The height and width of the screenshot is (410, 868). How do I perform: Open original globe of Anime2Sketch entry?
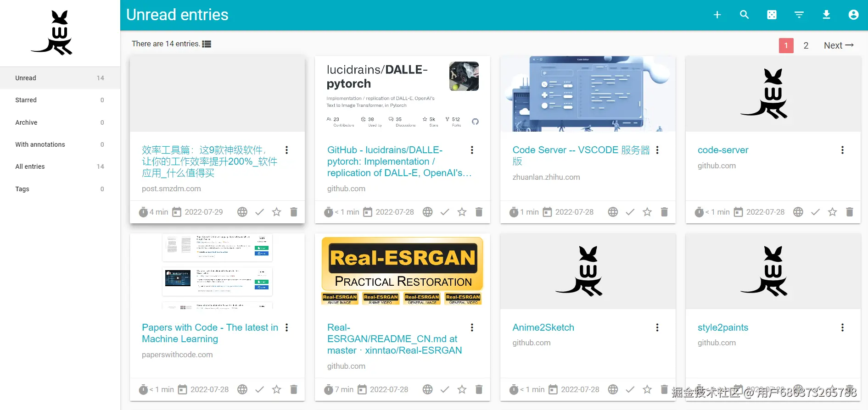pyautogui.click(x=613, y=389)
